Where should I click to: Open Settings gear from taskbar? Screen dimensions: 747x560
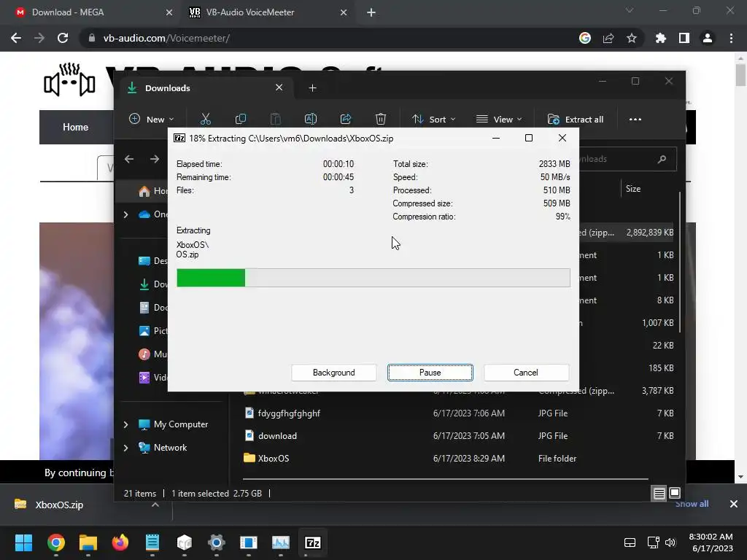click(x=216, y=542)
